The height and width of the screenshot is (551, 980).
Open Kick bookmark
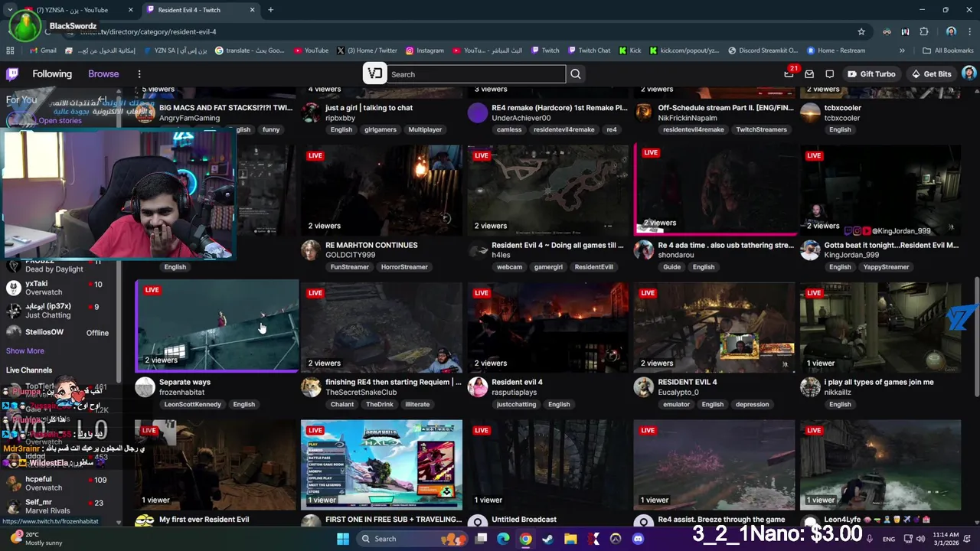630,51
